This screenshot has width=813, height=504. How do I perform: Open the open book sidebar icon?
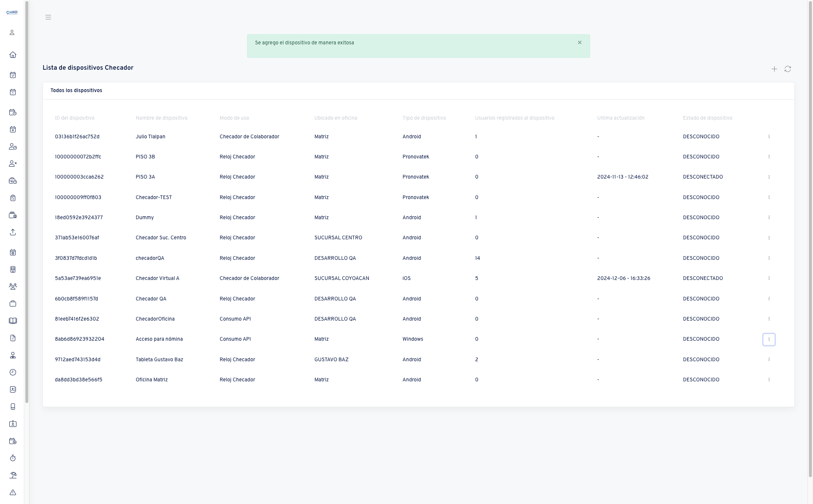tap(13, 321)
